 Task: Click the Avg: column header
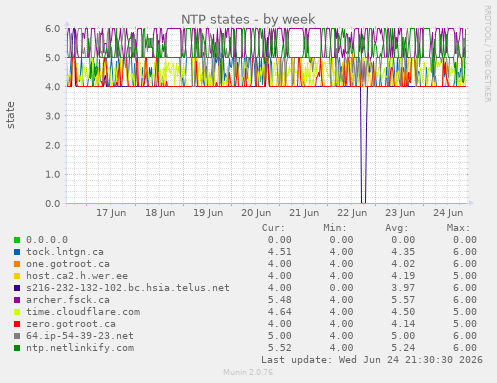397,228
